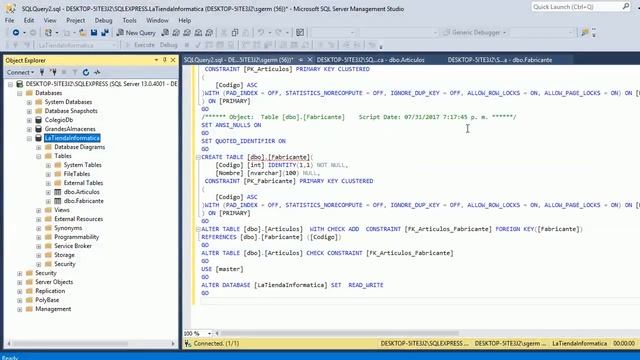
Task: Click the Find in Files toolbar icon
Action: point(585,32)
